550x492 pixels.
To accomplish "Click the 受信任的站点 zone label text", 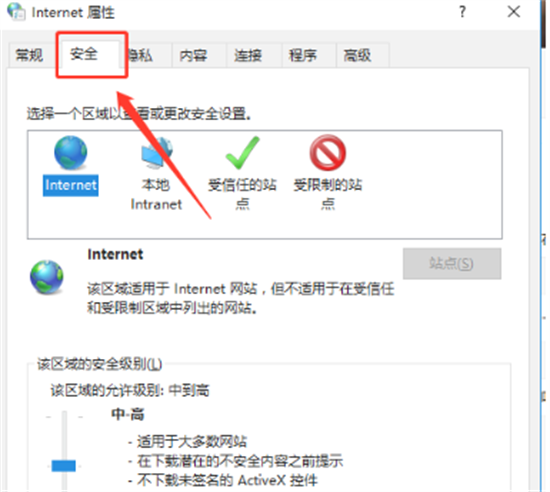I will coord(242,194).
